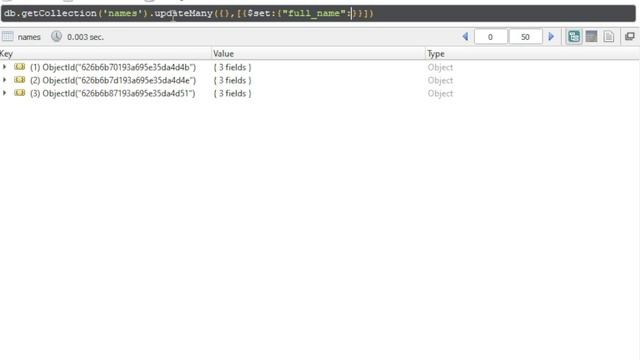Image resolution: width=640 pixels, height=360 pixels.
Task: Click 'updateMany' in the query text
Action: (184, 13)
